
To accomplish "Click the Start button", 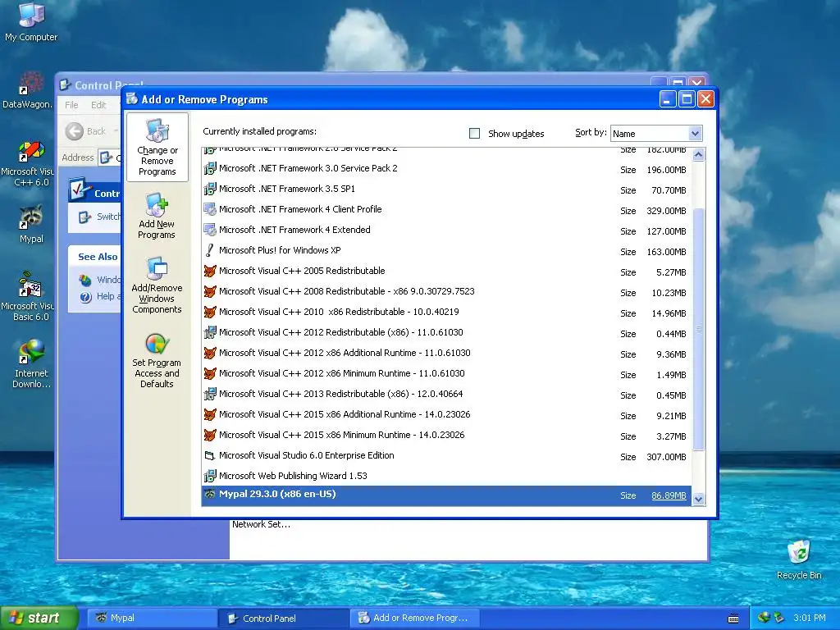I will (39, 618).
